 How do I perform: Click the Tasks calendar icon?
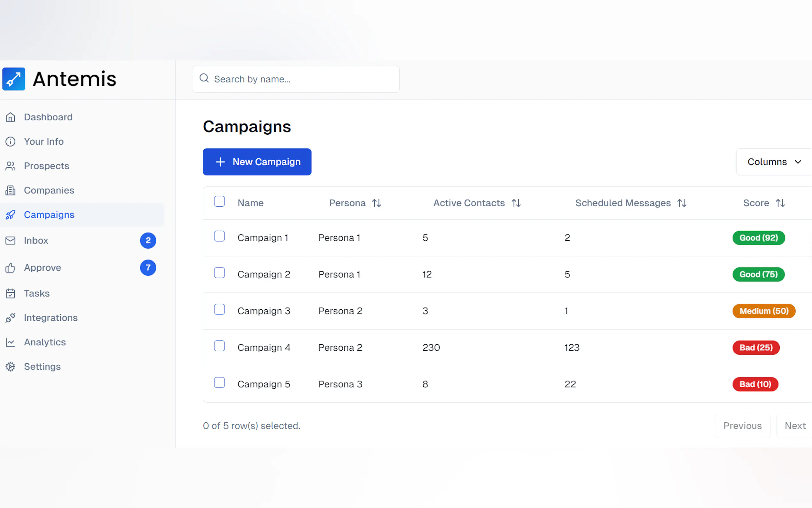[11, 293]
